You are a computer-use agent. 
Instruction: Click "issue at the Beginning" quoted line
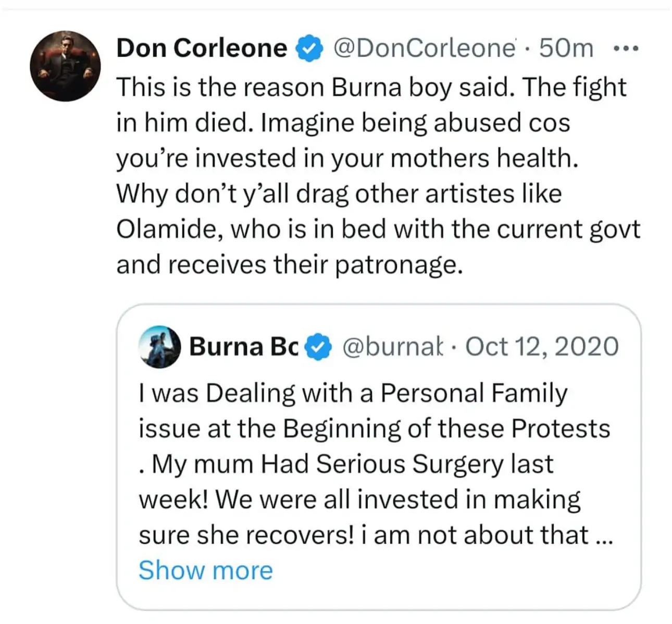(x=374, y=429)
